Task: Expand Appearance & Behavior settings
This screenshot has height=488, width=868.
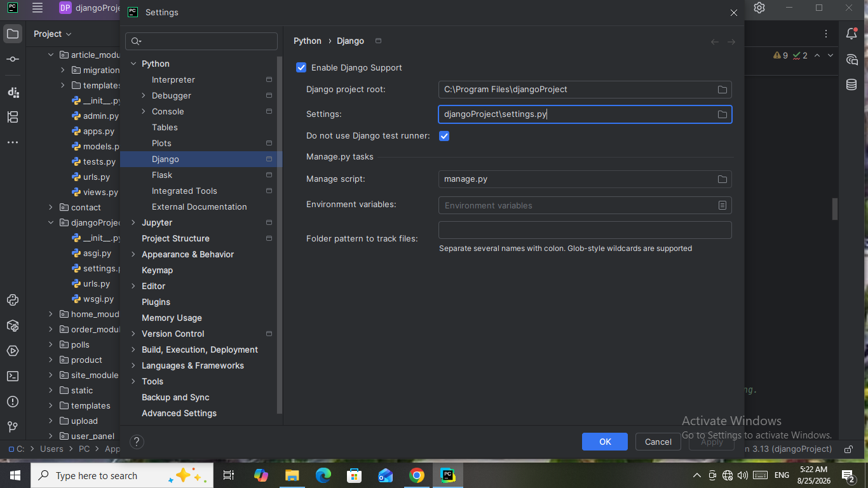Action: click(133, 254)
